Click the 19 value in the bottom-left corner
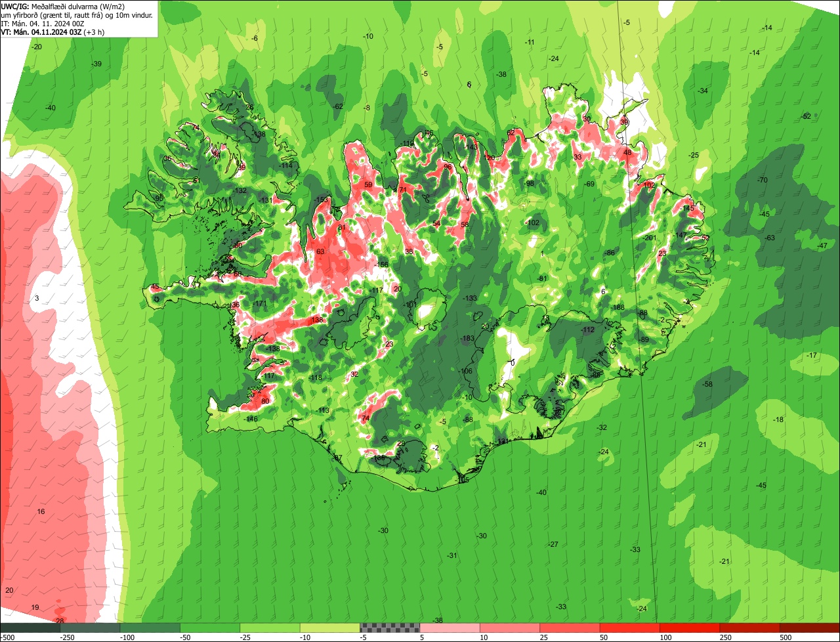 click(x=35, y=607)
